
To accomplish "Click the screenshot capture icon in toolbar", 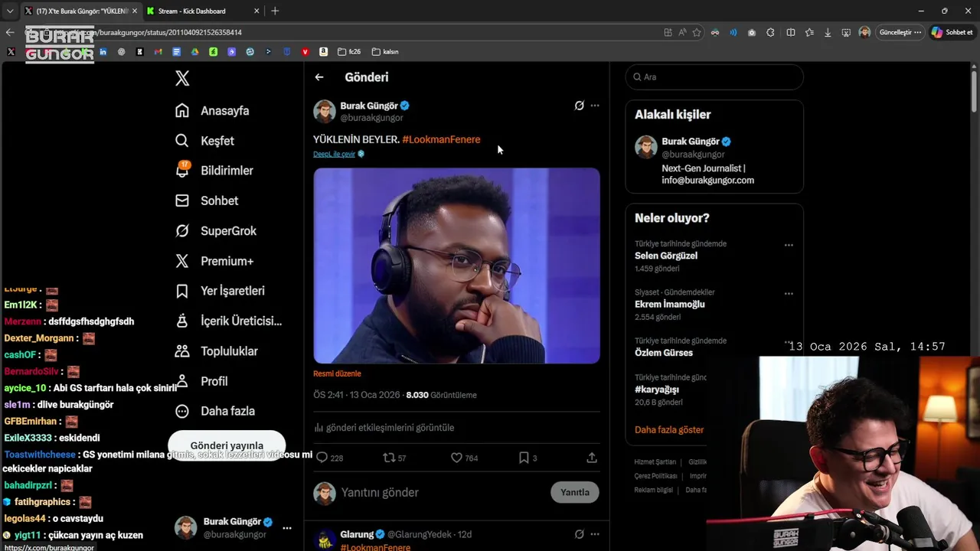I will click(846, 32).
